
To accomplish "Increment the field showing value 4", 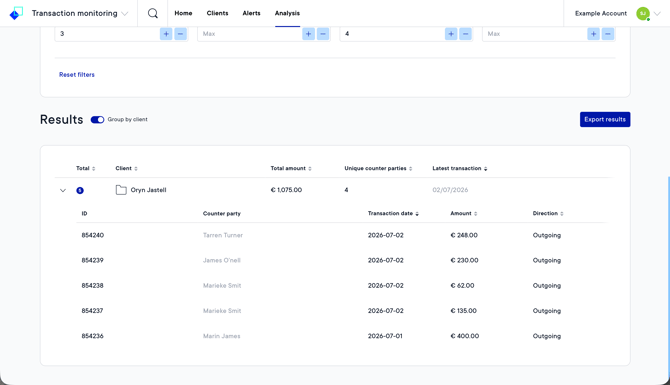I will coord(451,34).
